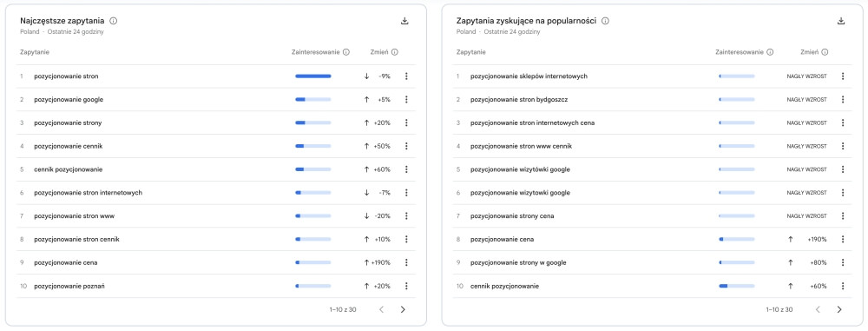Screen dimensions: 868x331
Task: Click the -9% change value
Action: (385, 76)
